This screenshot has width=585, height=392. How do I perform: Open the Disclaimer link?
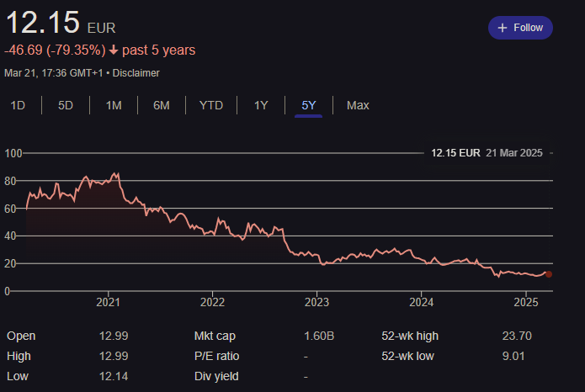(136, 73)
